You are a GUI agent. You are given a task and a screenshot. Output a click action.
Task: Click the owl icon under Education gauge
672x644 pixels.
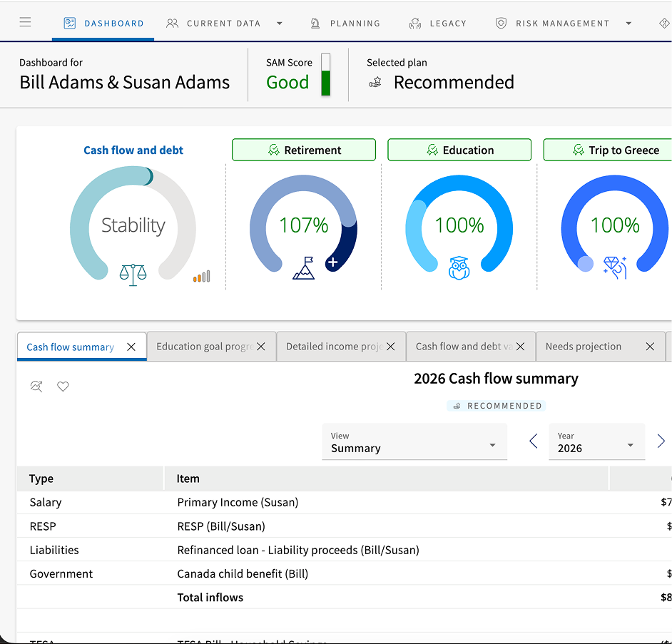tap(459, 268)
